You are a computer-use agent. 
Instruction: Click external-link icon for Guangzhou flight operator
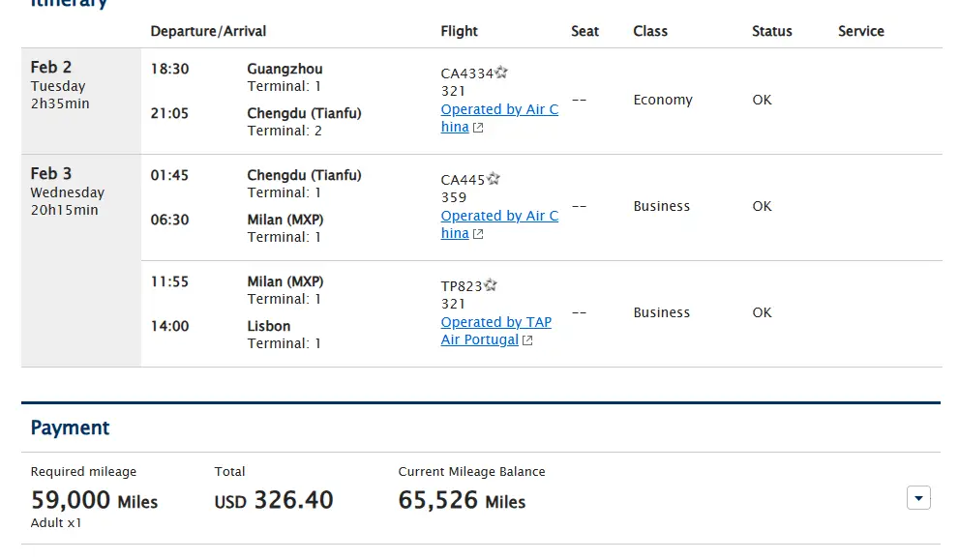(478, 128)
